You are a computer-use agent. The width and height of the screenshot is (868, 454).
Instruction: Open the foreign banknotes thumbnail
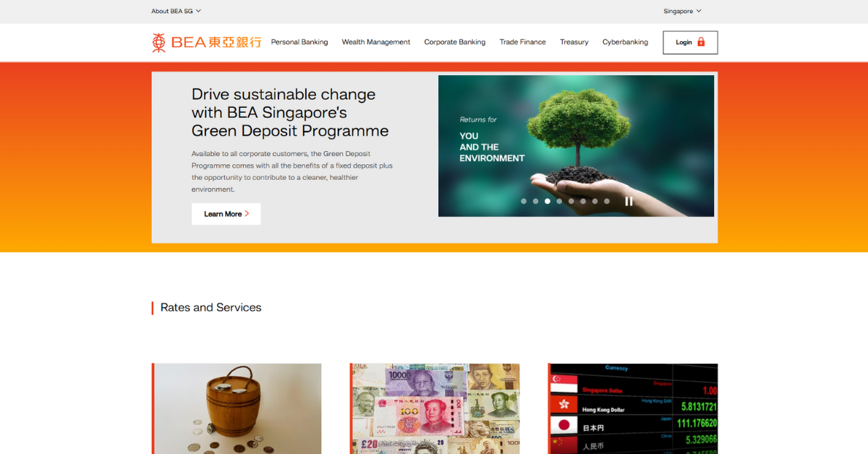point(435,408)
